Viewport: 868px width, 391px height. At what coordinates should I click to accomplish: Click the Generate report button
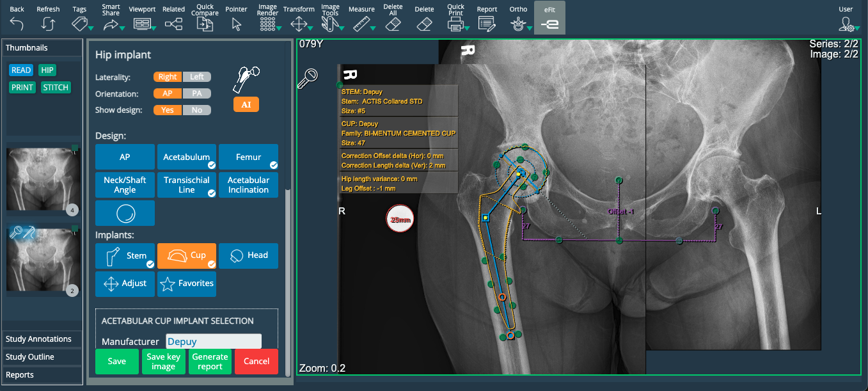click(x=210, y=362)
